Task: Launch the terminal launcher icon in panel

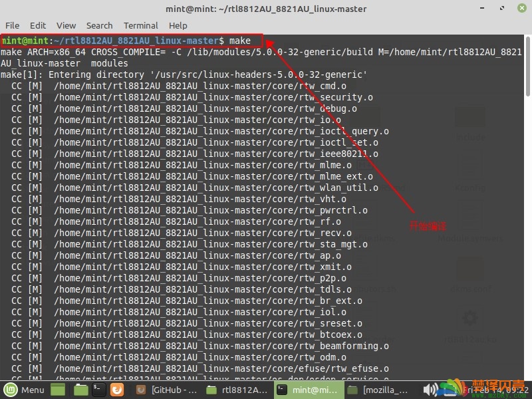Action: click(x=98, y=390)
